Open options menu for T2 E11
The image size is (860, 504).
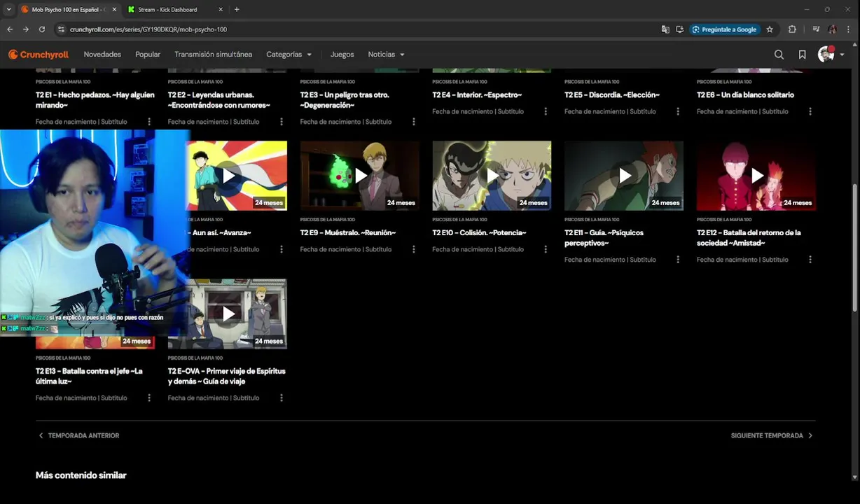678,260
